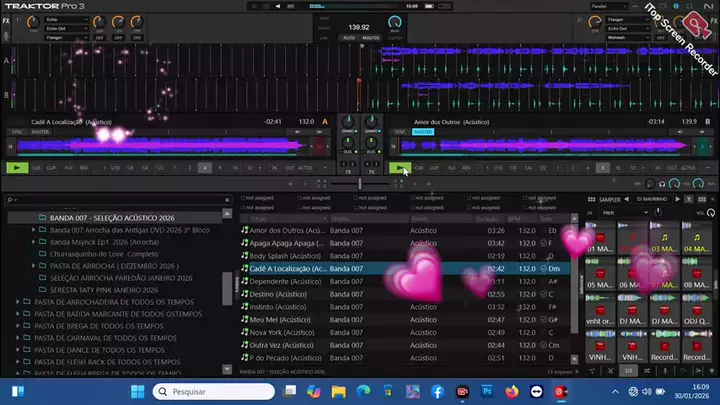The image size is (720, 405).
Task: Set loop size 8 on deck B
Action: (603, 168)
